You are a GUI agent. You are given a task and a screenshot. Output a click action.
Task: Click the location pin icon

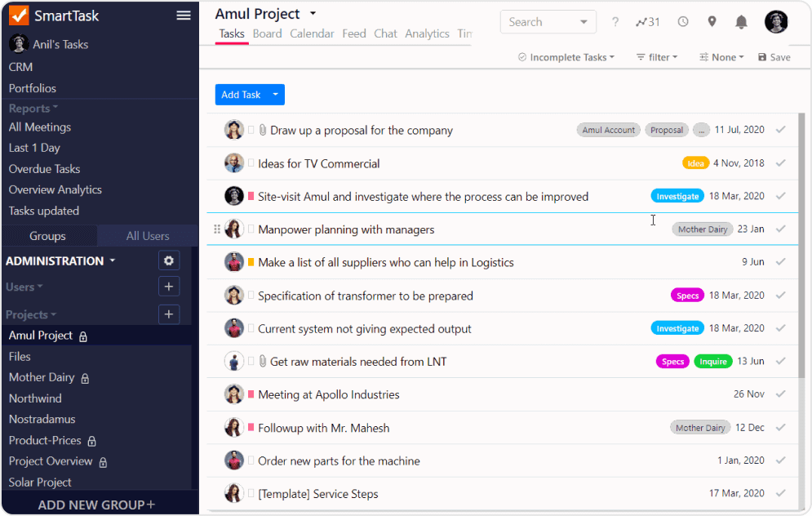coord(712,22)
